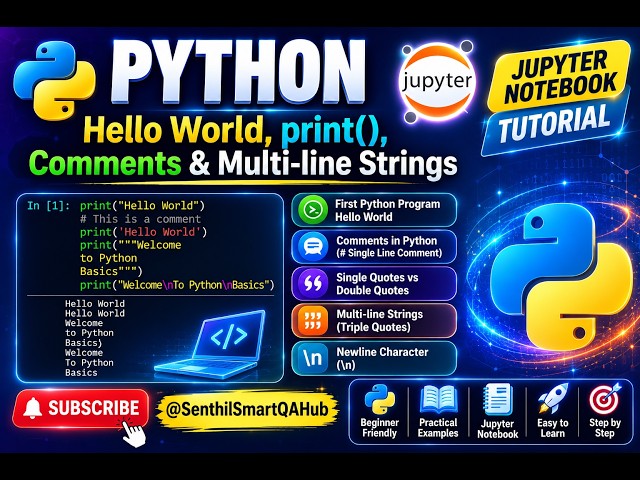The image size is (640, 480).
Task: Click the Jupyter logo circle
Action: [x=437, y=82]
